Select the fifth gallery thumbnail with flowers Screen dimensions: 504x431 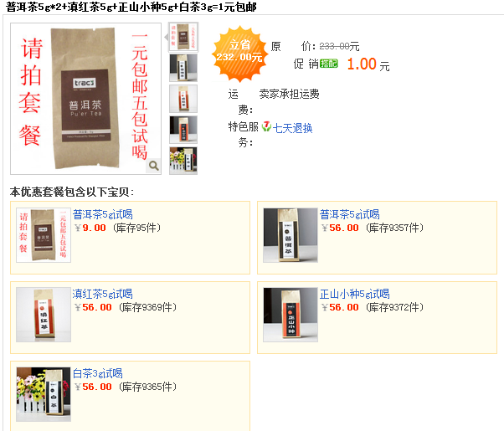[183, 161]
